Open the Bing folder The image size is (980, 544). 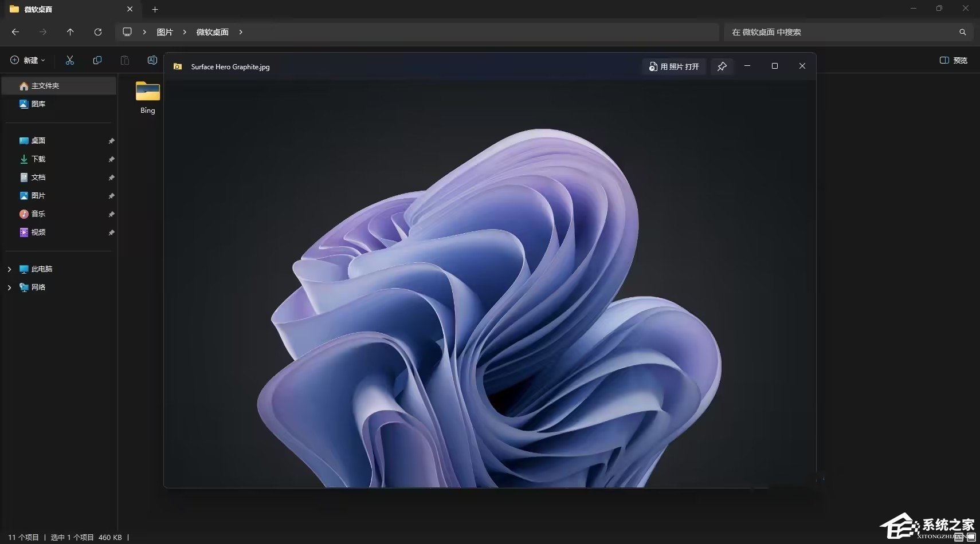[x=148, y=97]
